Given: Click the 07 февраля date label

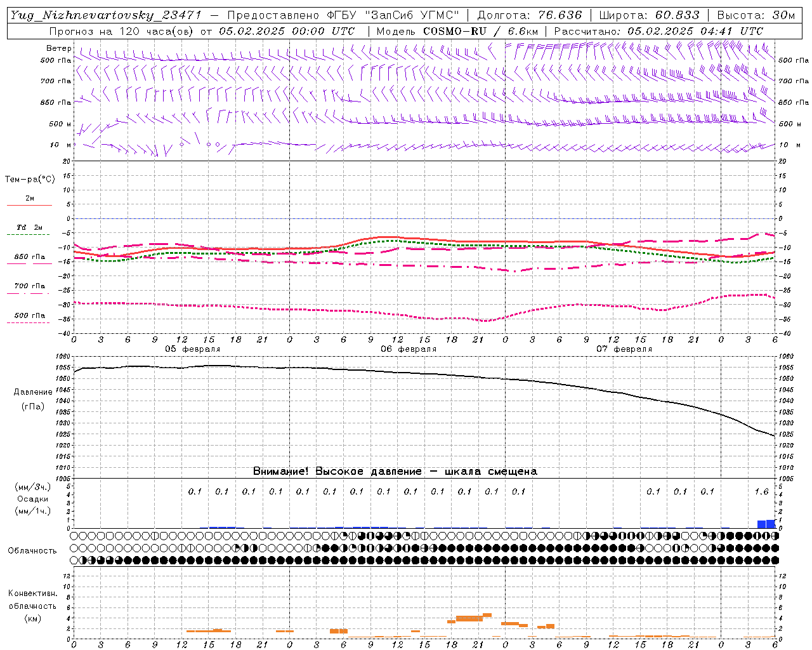Looking at the screenshot, I should (x=624, y=349).
